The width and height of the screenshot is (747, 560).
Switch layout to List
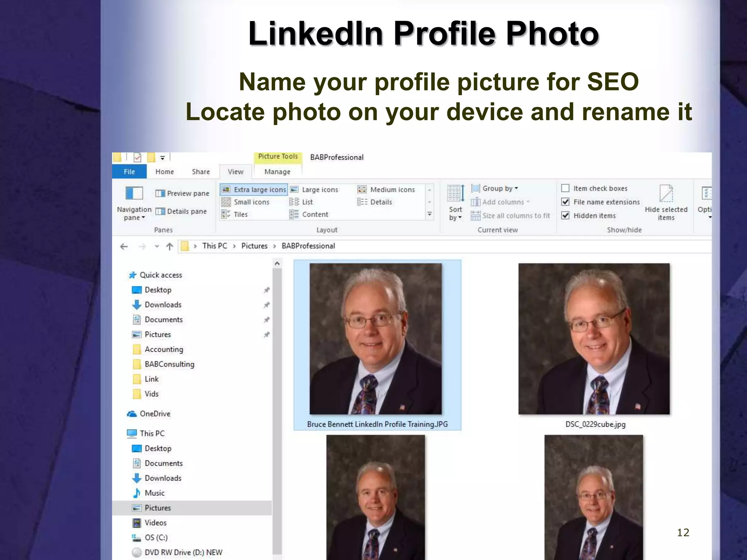click(301, 202)
